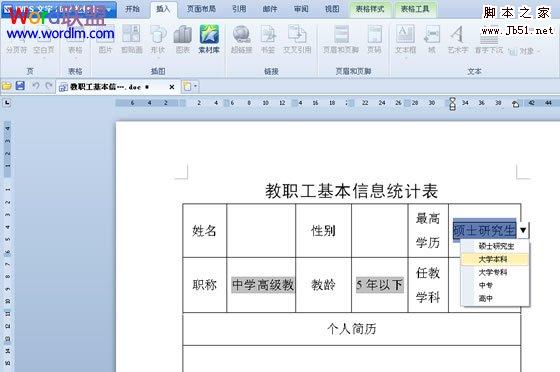The height and width of the screenshot is (372, 560).
Task: Switch to the 开始 Home tab
Action: 132,9
